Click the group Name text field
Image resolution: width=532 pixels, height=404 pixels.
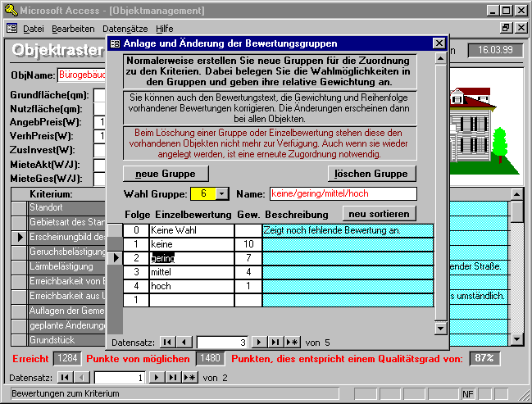click(343, 194)
